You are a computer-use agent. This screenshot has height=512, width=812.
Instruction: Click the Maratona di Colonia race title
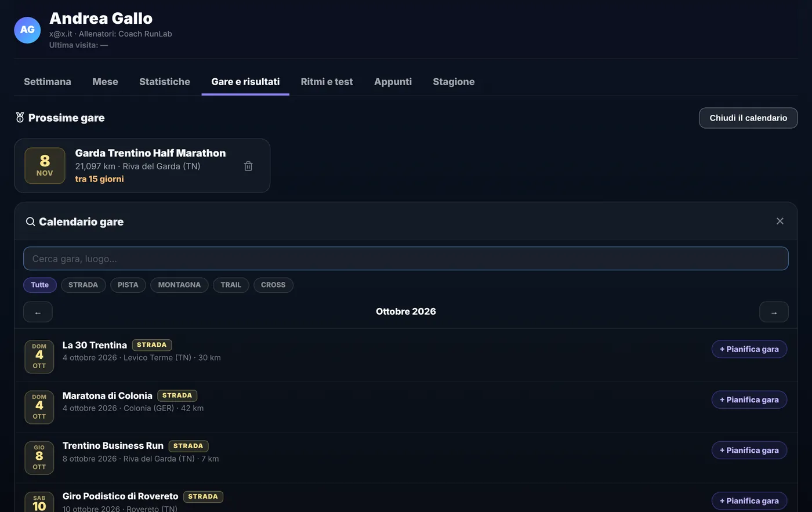coord(107,395)
